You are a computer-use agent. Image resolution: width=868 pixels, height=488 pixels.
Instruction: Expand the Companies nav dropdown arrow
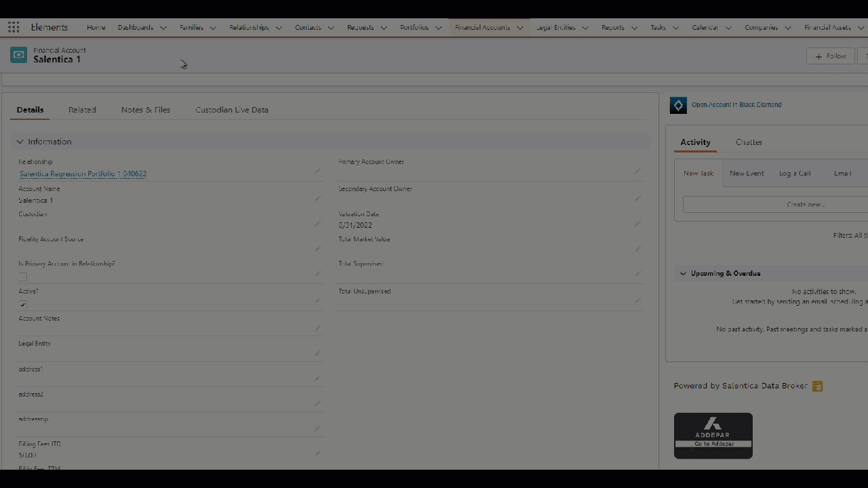point(788,28)
